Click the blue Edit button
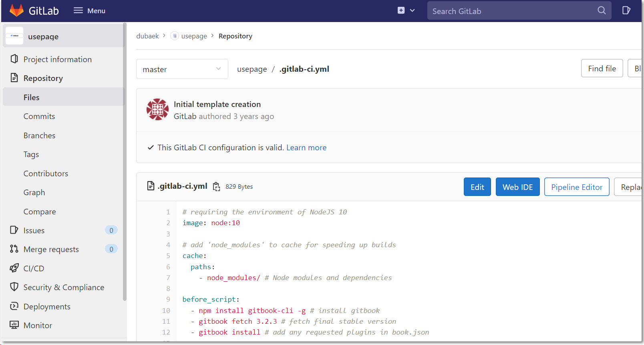The width and height of the screenshot is (644, 345). 477,187
